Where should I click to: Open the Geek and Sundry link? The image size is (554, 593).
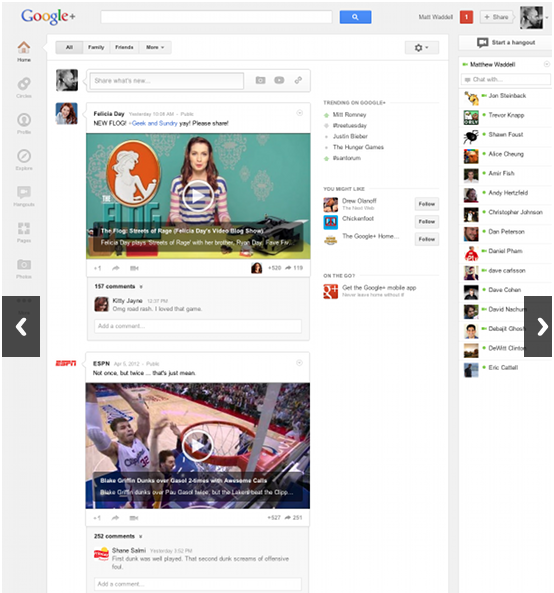154,123
